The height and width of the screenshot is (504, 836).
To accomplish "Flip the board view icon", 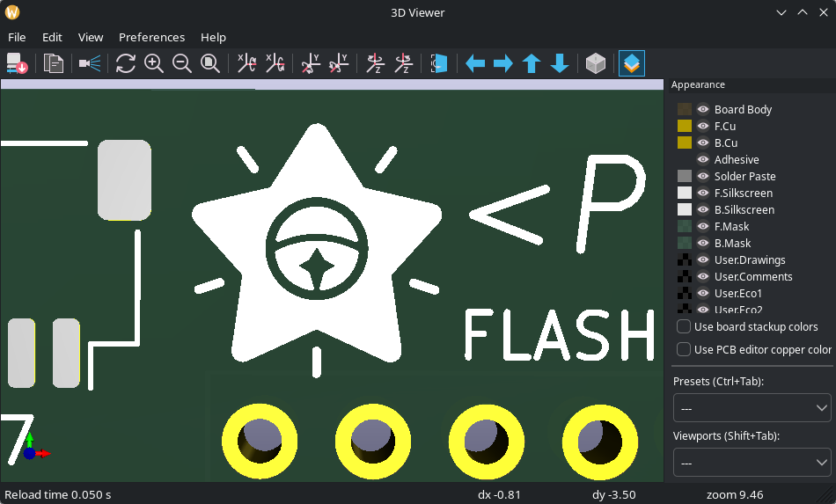I will [439, 63].
